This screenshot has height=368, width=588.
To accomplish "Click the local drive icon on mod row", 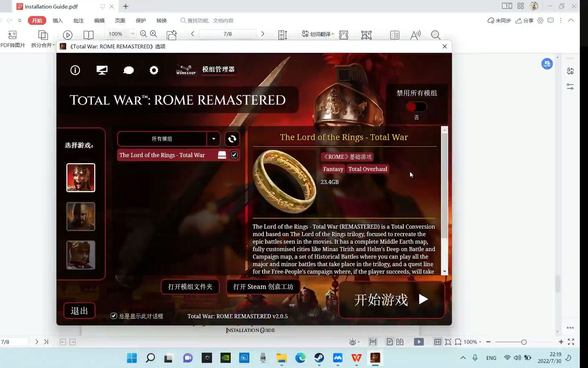I will [222, 155].
